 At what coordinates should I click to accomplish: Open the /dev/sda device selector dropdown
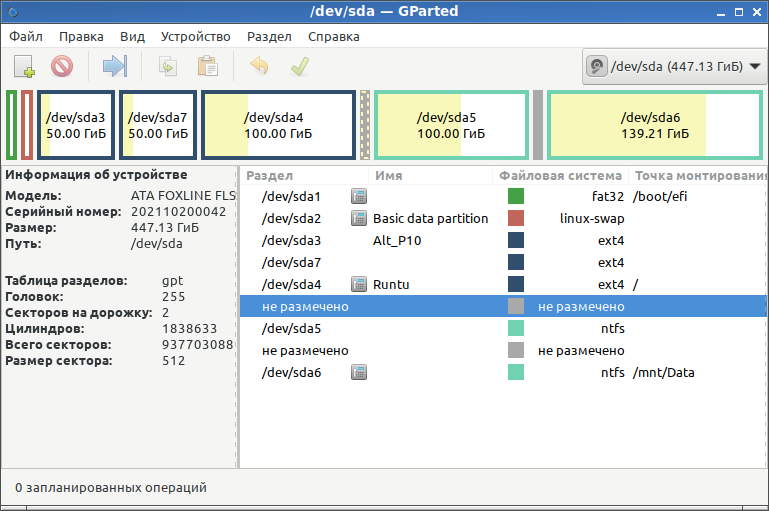click(674, 67)
